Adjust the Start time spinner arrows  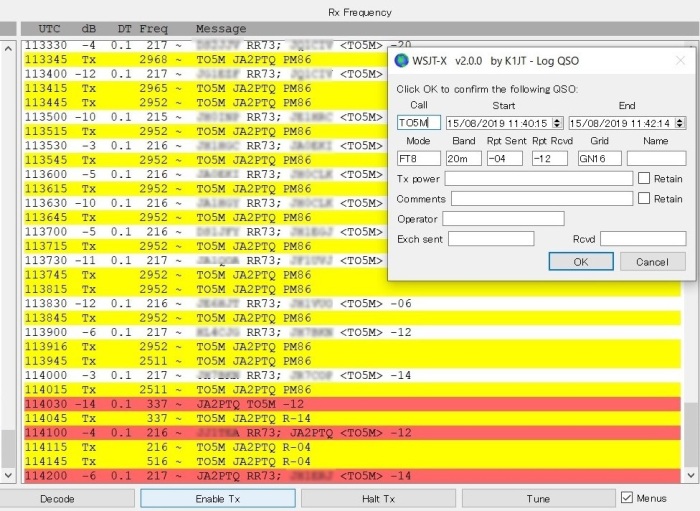coord(557,123)
